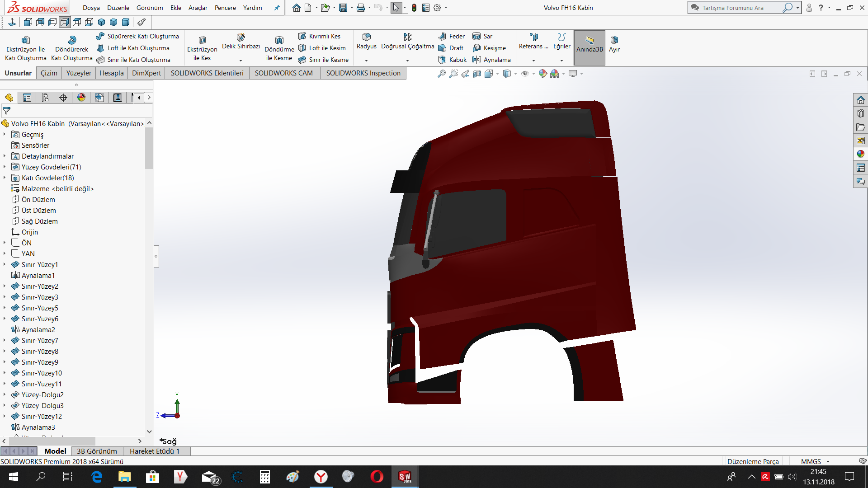Image resolution: width=868 pixels, height=488 pixels.
Task: Select Doğrusal Çoğaltma pattern tool
Action: pos(407,42)
